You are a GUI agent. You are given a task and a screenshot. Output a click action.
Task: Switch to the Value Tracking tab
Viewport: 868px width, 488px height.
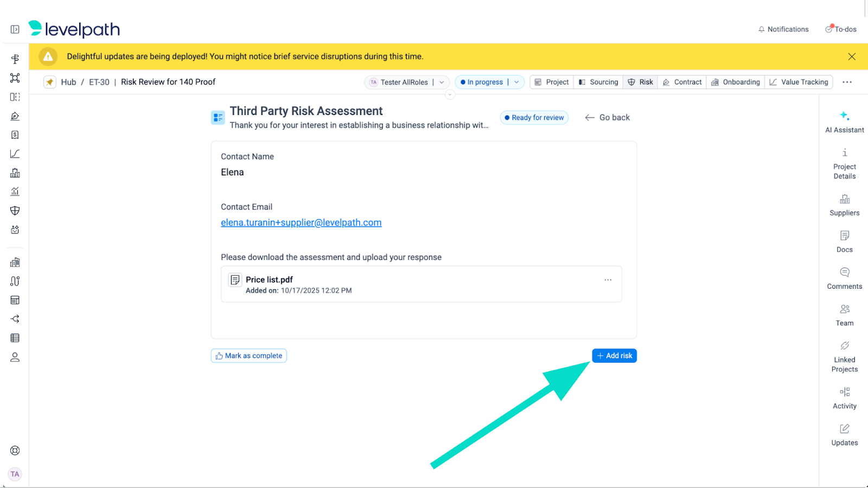tap(799, 82)
